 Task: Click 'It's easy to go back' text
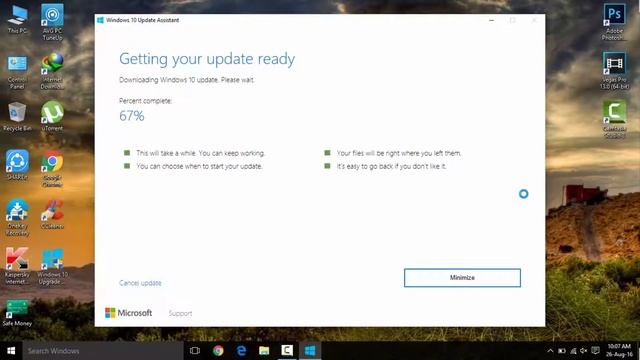pos(391,166)
